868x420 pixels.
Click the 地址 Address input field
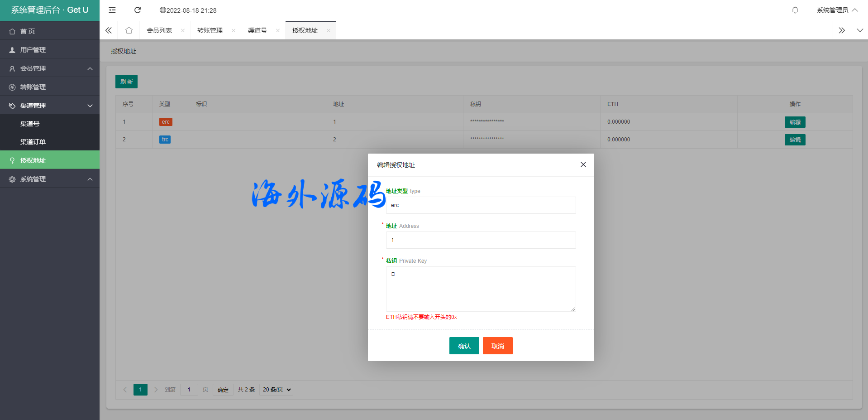(481, 240)
